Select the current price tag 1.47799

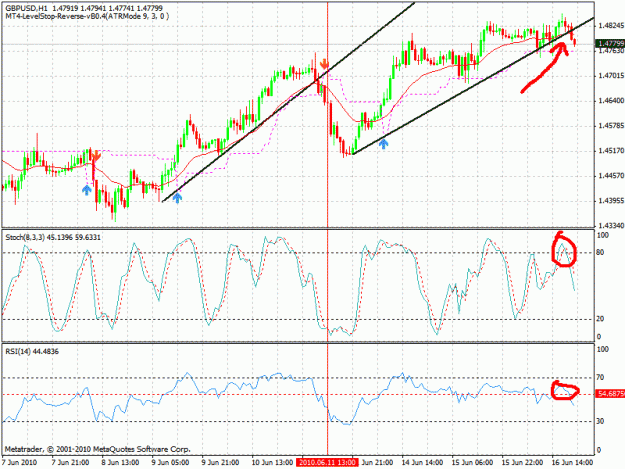[609, 43]
